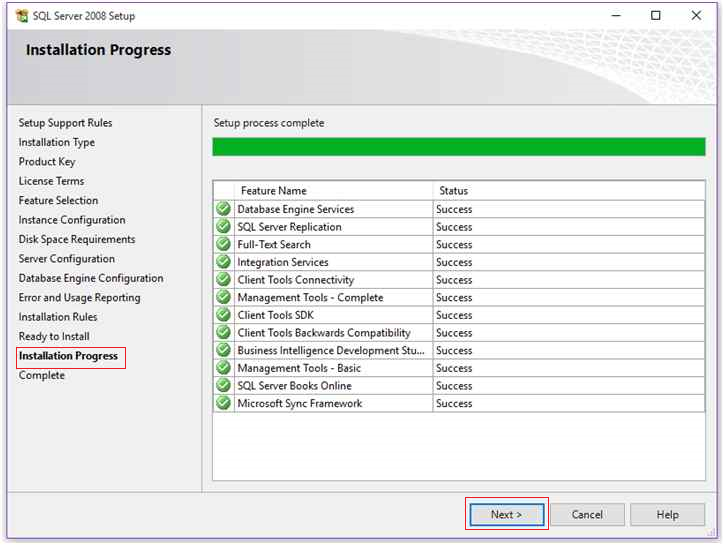This screenshot has width=724, height=545.
Task: Click the check icon for SQL Server Books Online
Action: click(223, 385)
